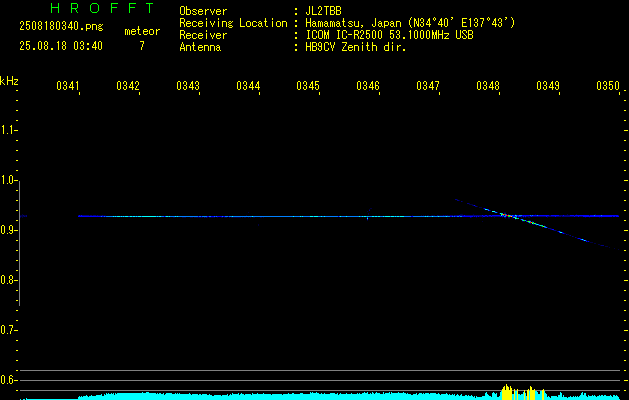The width and height of the screenshot is (629, 400).
Task: Click the meteor count value 7
Action: [x=142, y=46]
